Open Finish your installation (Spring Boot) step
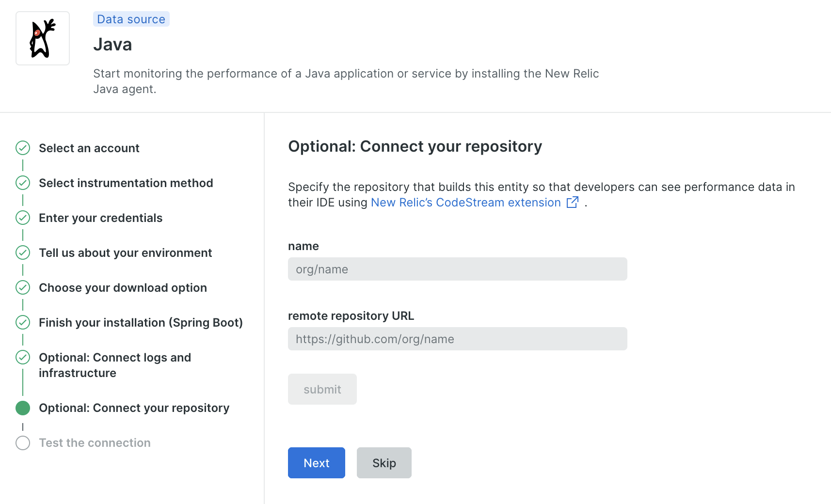The height and width of the screenshot is (504, 831). pos(141,323)
